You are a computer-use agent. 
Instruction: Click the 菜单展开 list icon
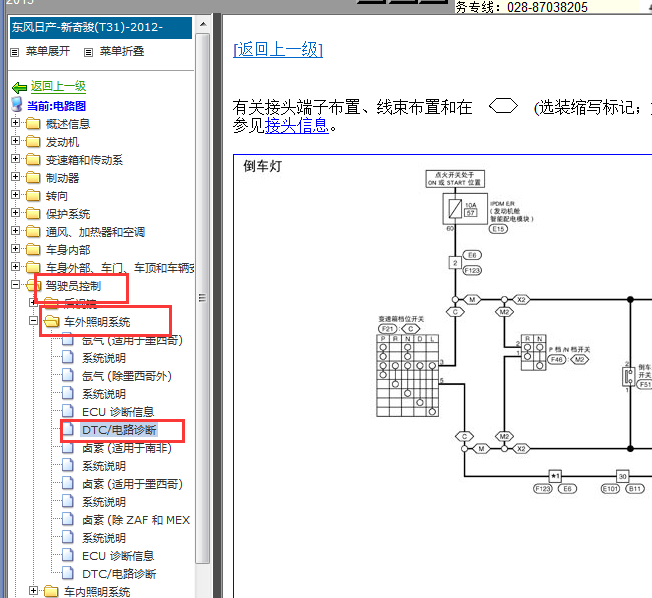(x=14, y=52)
